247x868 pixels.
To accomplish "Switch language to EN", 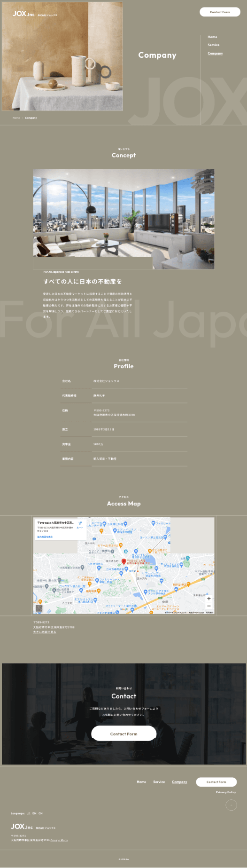I will coord(34,813).
